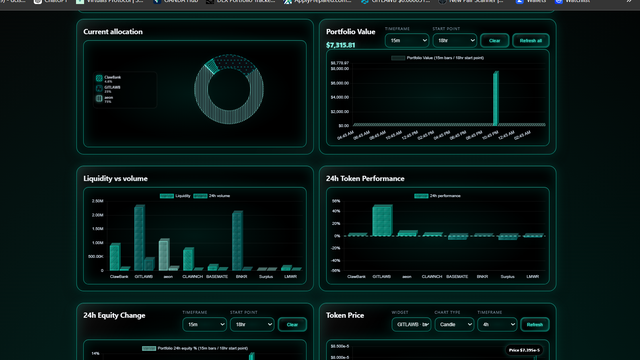
Task: Open Token Price widget dropdown showing GITLAWB
Action: point(411,324)
